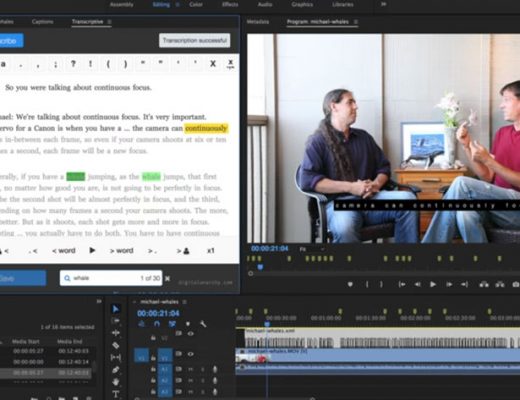The image size is (520, 400).
Task: Toggle V1 track eye visibility
Action: coord(190,354)
